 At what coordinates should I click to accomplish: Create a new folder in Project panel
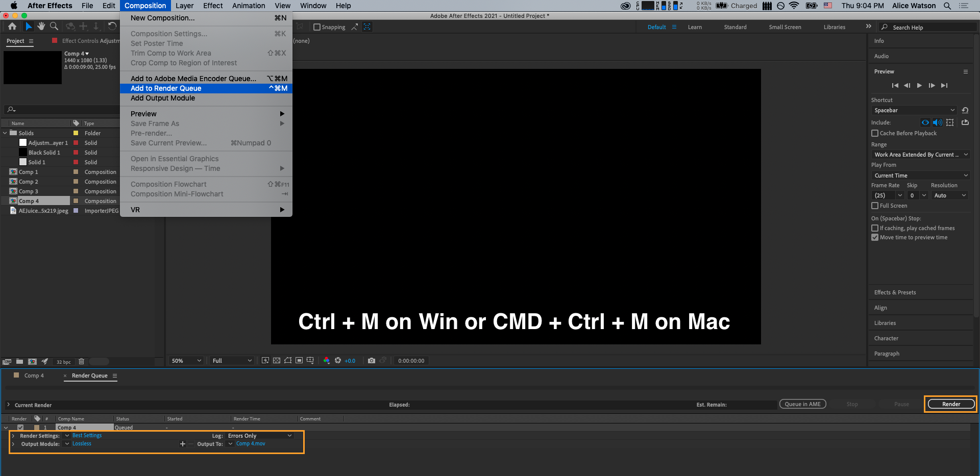point(19,361)
